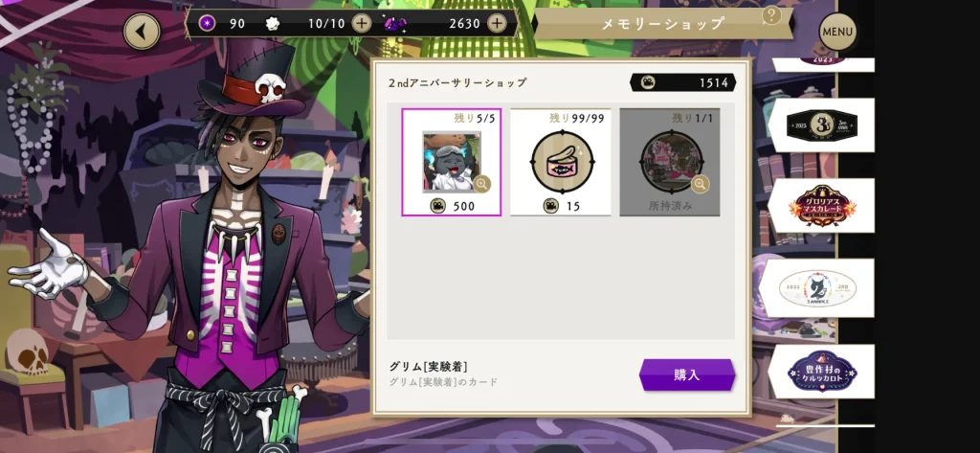Open the round MENU button

pyautogui.click(x=837, y=32)
